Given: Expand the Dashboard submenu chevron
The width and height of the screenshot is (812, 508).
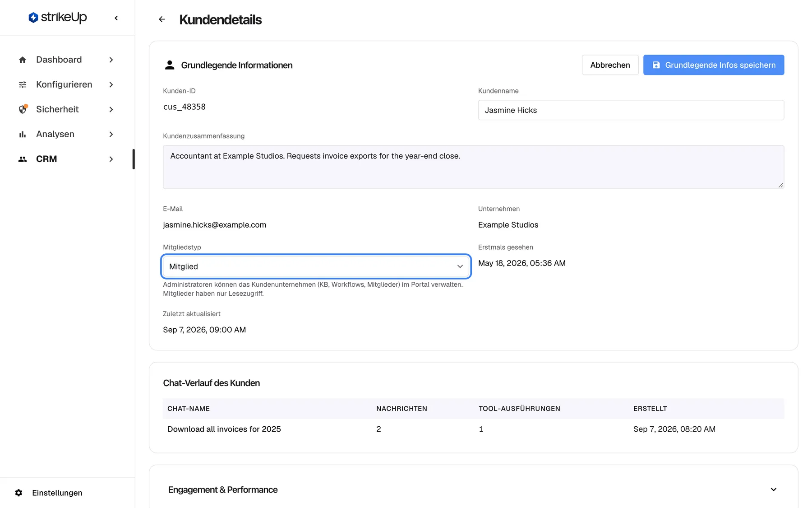Looking at the screenshot, I should coord(111,60).
